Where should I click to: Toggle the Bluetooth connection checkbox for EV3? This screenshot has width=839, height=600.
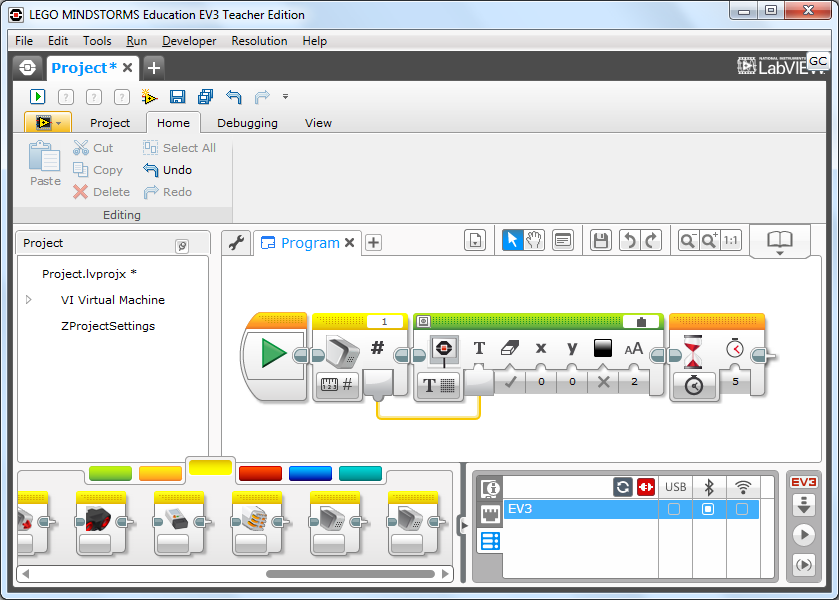click(x=708, y=509)
